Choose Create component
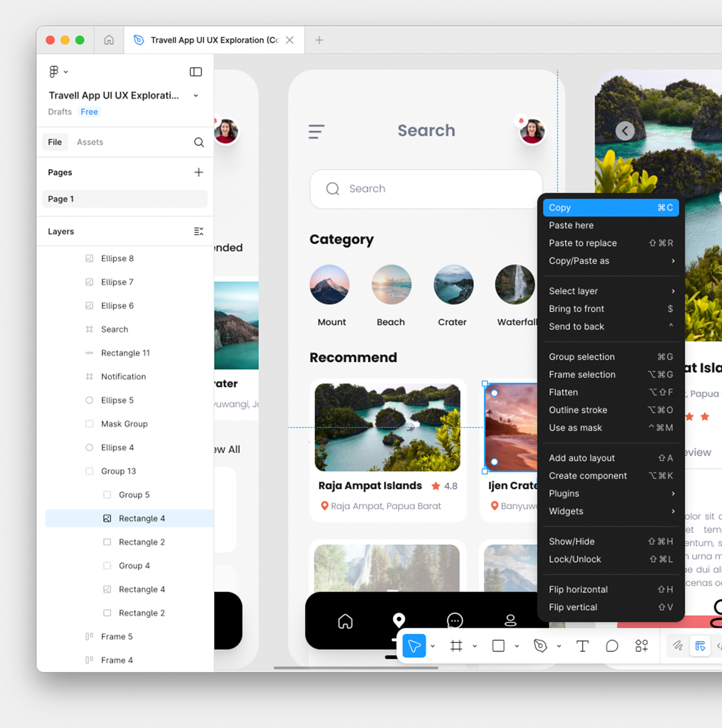 (x=611, y=476)
